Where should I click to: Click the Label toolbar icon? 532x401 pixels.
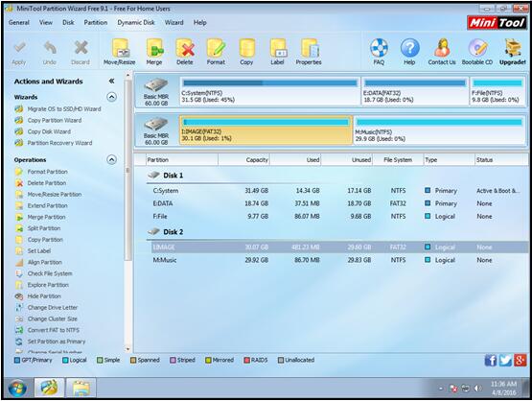278,52
